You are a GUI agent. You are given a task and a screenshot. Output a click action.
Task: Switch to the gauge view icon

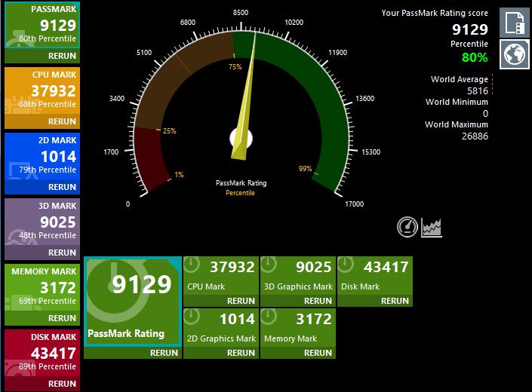pyautogui.click(x=407, y=227)
